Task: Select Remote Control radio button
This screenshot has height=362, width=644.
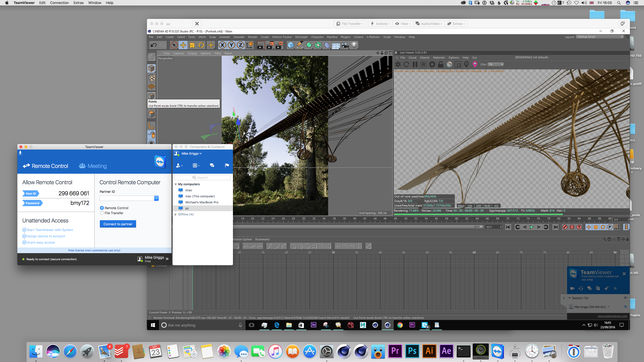Action: click(x=102, y=208)
